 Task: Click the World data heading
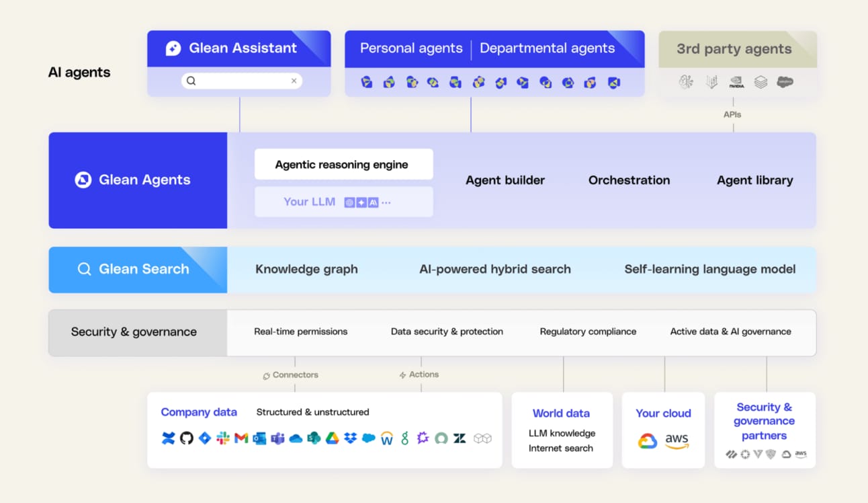coord(561,414)
